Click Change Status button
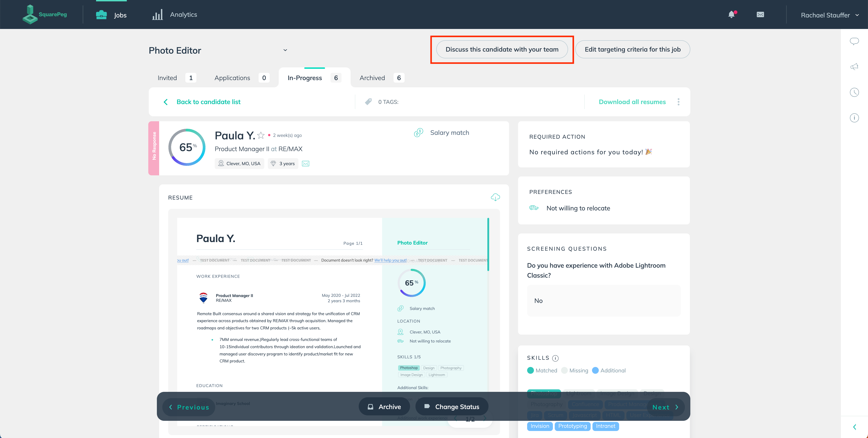Screen dimensions: 868x438 click(x=452, y=407)
